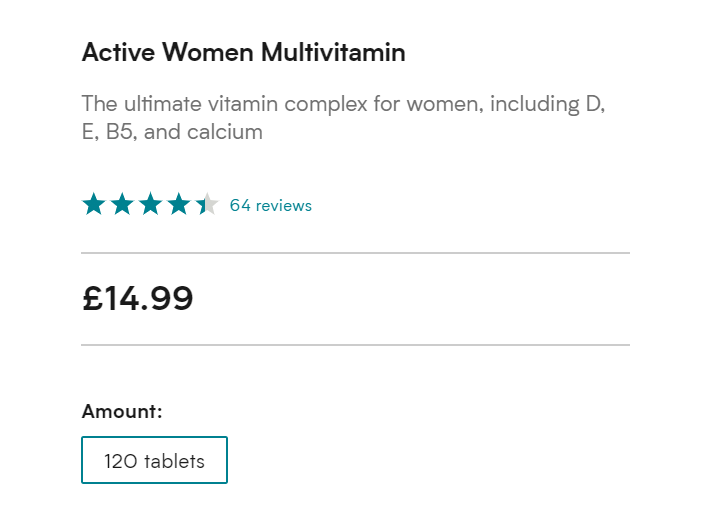Click the Active Women Multivitamin title

coord(243,53)
